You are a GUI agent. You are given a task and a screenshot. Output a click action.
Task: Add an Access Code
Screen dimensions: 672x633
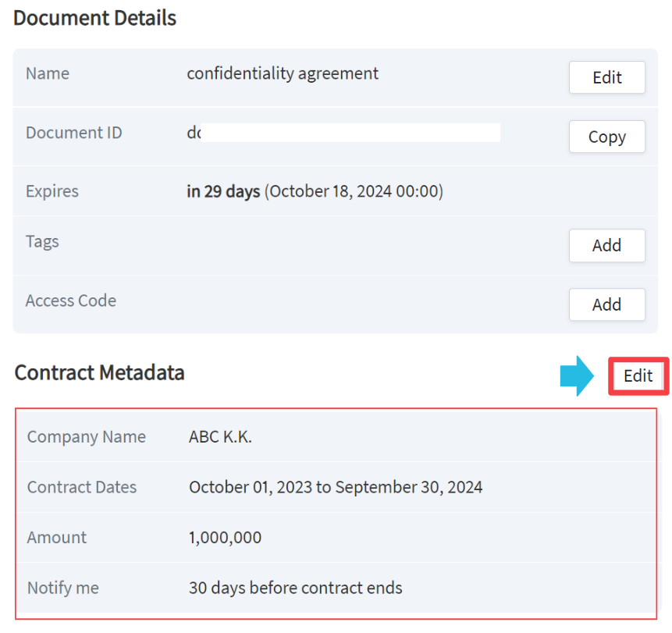(606, 304)
